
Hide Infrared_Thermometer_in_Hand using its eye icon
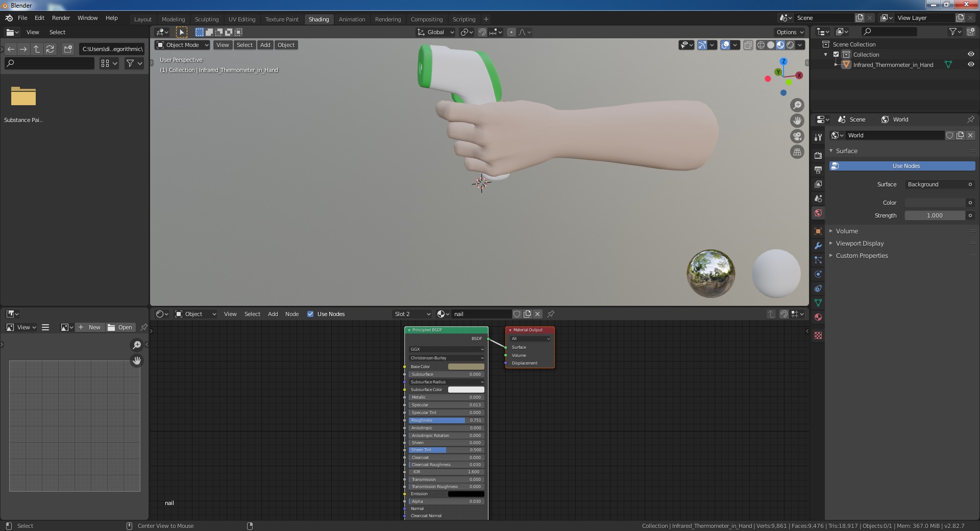point(971,64)
